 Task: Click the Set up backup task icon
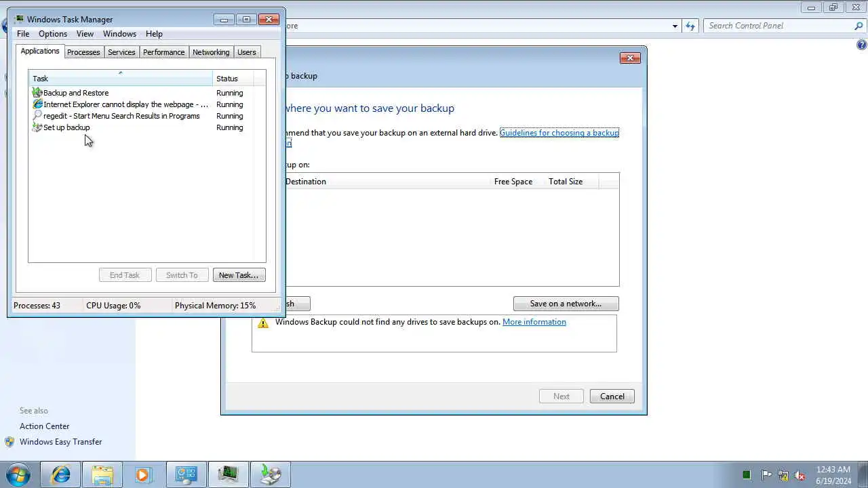(x=37, y=127)
